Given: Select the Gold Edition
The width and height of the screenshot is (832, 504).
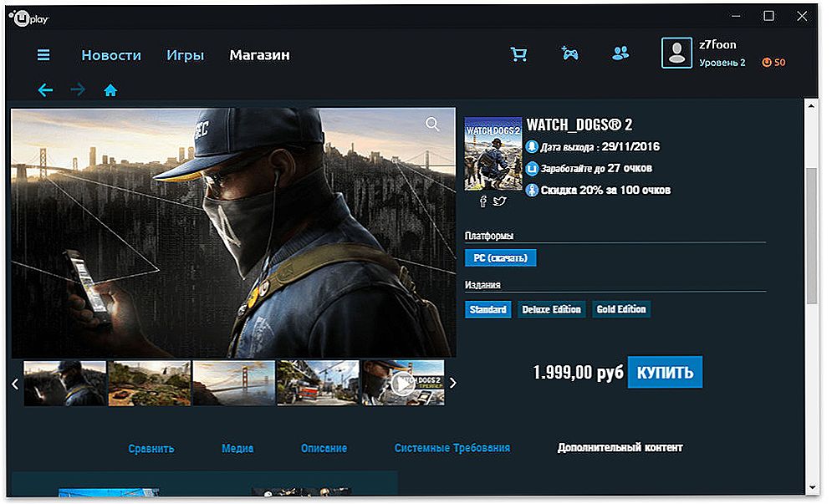Looking at the screenshot, I should click(621, 309).
